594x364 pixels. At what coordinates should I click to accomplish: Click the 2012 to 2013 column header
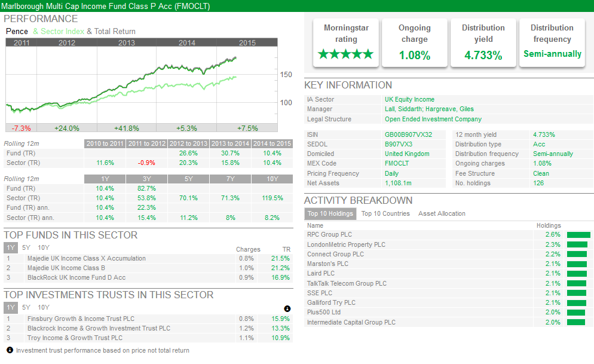point(188,143)
